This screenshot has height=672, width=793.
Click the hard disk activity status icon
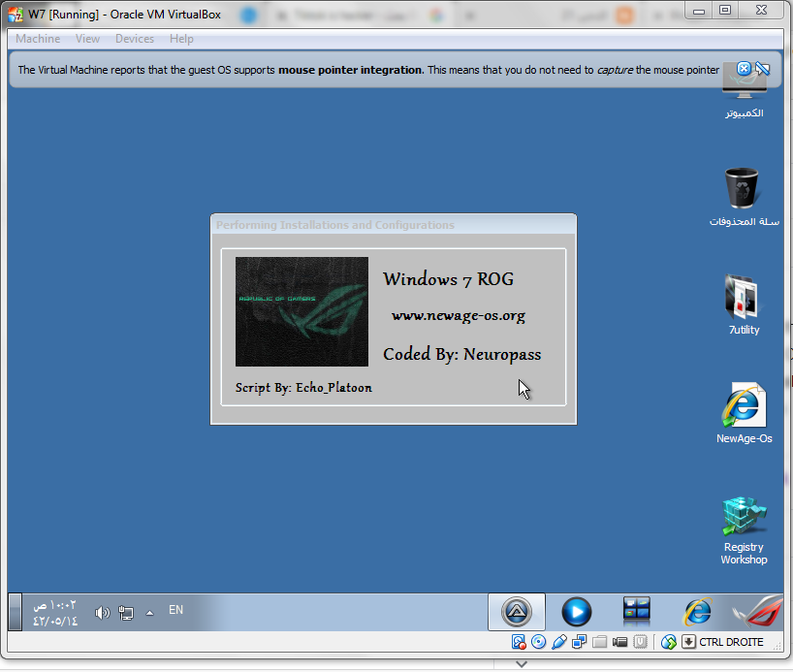pos(519,642)
